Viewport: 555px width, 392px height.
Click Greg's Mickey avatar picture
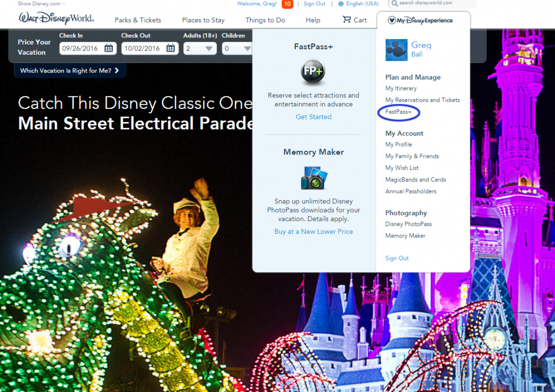pos(396,50)
